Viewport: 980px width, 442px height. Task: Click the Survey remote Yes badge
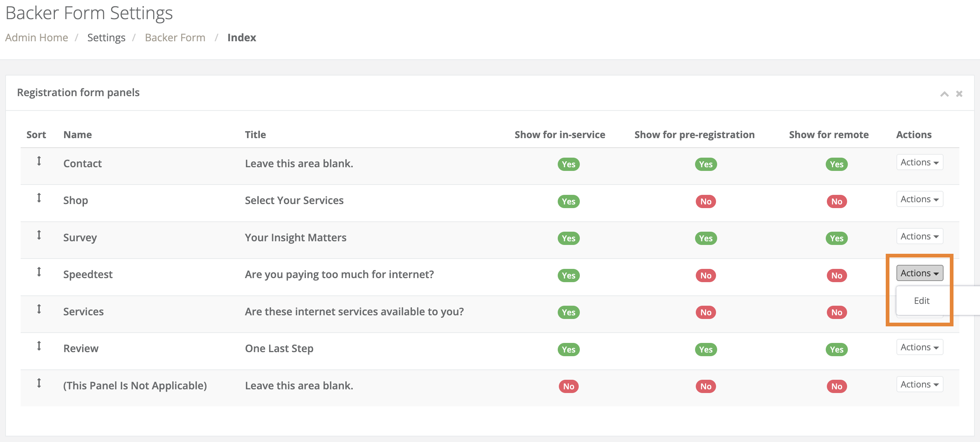click(x=836, y=238)
